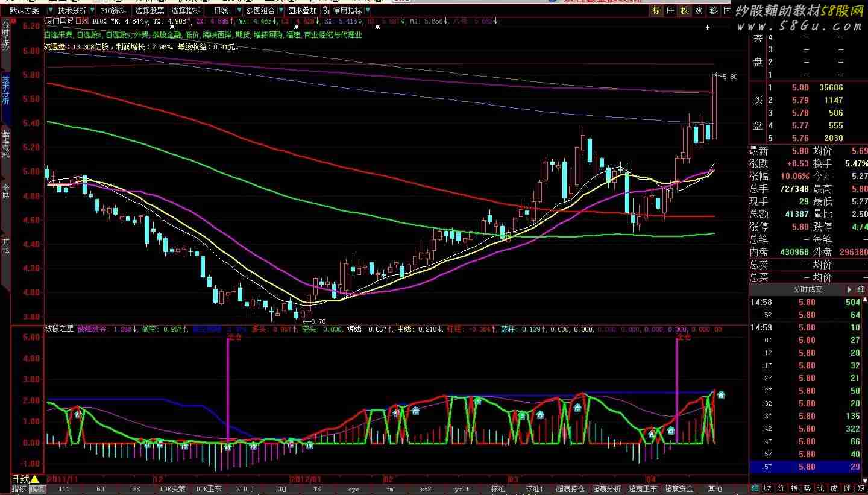Select the yzlt indicator tab

[462, 489]
